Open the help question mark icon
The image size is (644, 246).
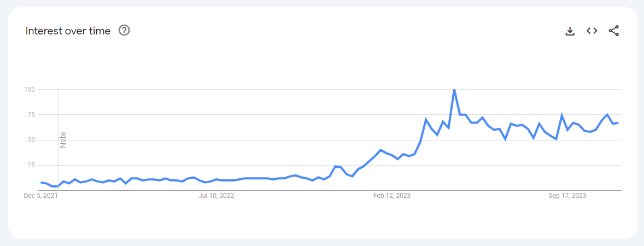click(124, 31)
